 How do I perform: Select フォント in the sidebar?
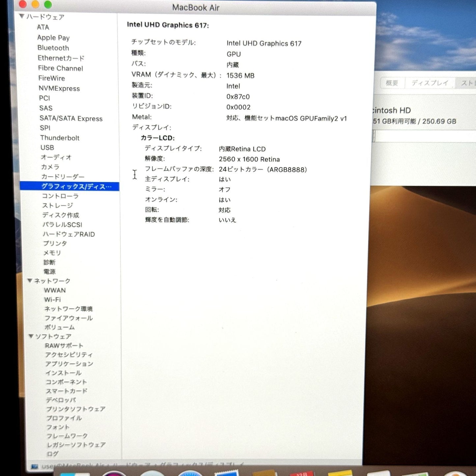[58, 427]
